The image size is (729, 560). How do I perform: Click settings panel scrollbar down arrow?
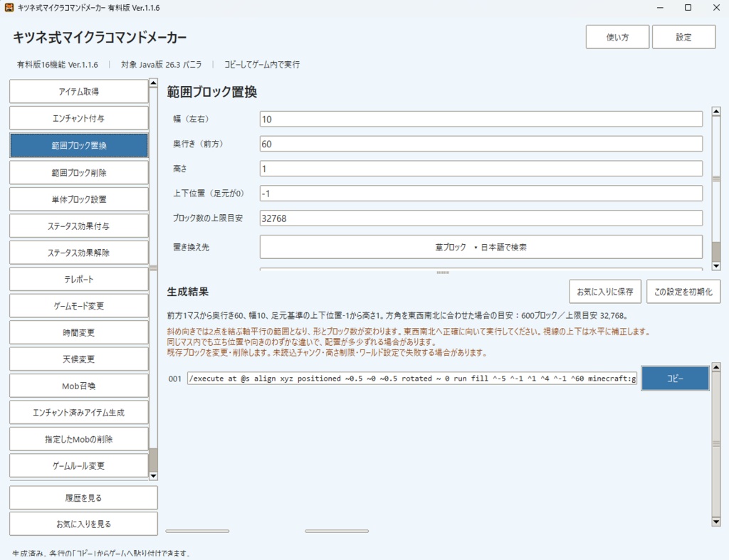[716, 266]
